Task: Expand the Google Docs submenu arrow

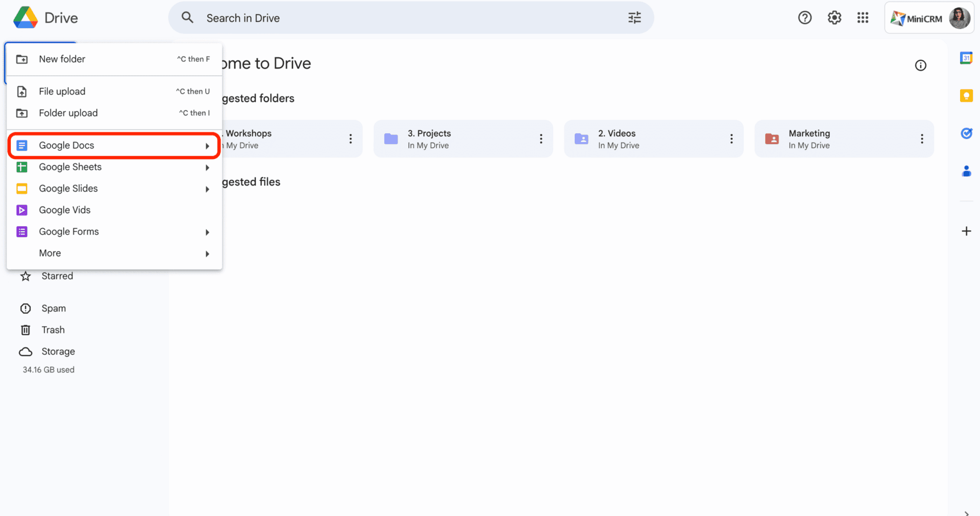Action: point(207,146)
